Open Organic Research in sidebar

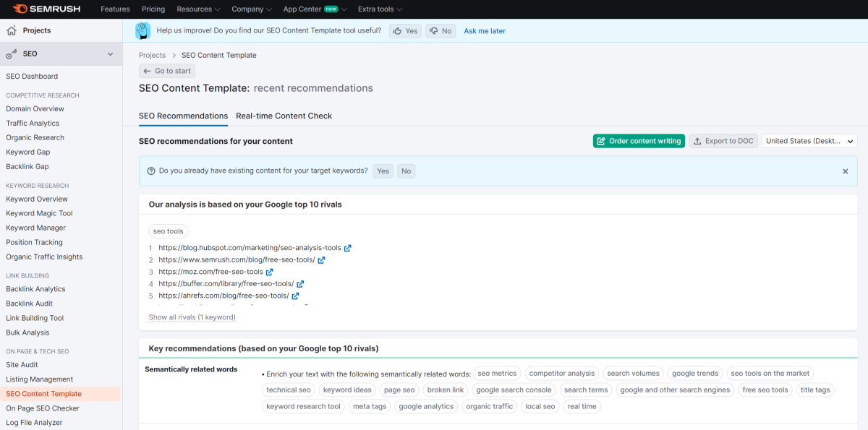click(x=35, y=137)
